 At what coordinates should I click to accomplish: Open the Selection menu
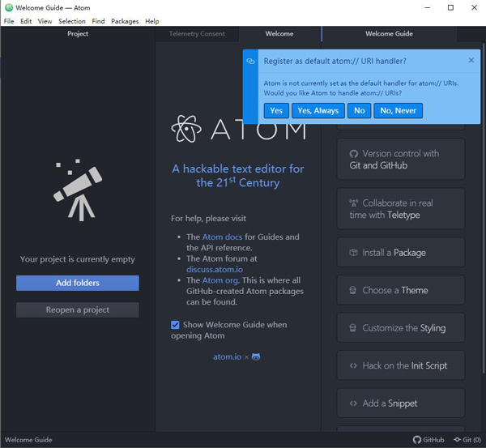[x=72, y=21]
